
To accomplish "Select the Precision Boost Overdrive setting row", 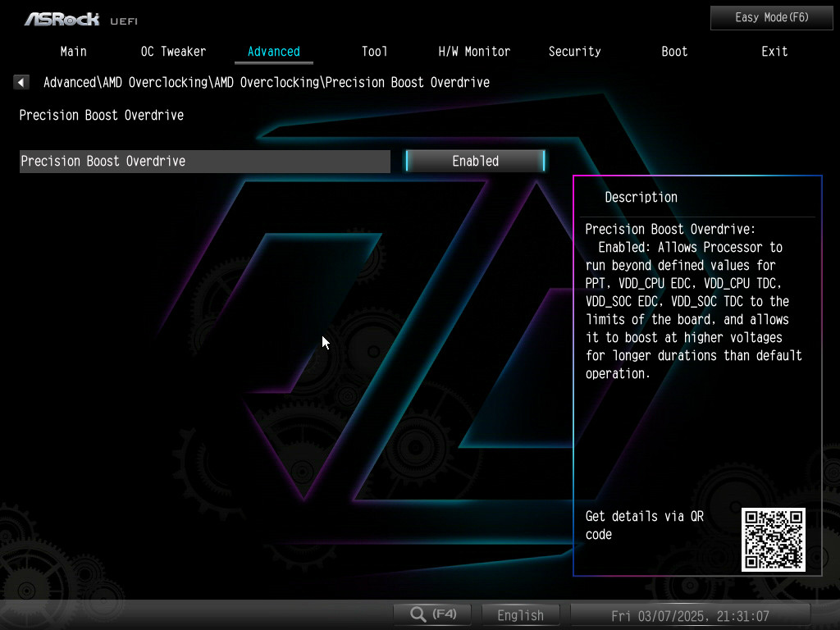I will point(204,162).
